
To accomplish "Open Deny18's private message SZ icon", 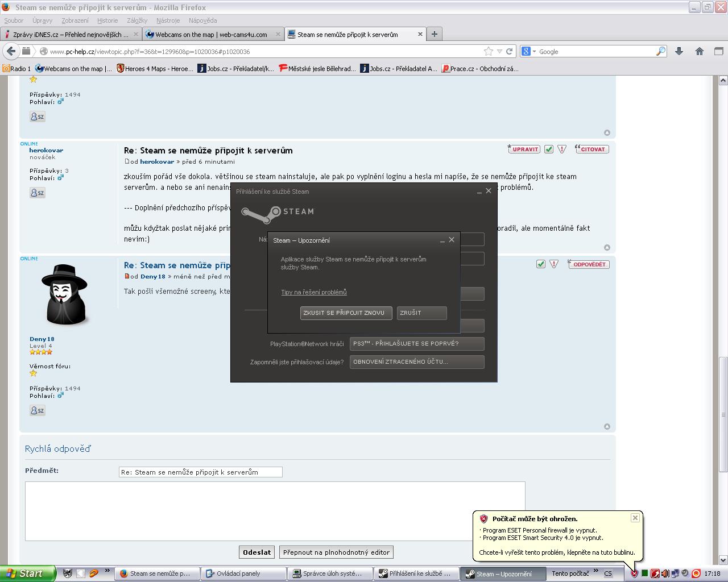I will 37,410.
